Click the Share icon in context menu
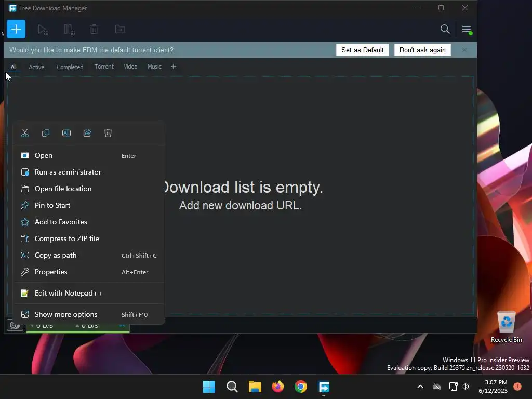 [x=87, y=133]
